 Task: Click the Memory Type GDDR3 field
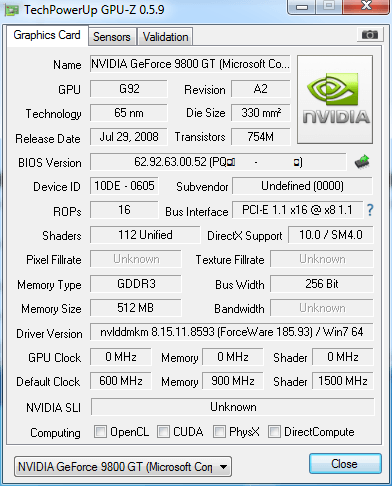point(136,284)
